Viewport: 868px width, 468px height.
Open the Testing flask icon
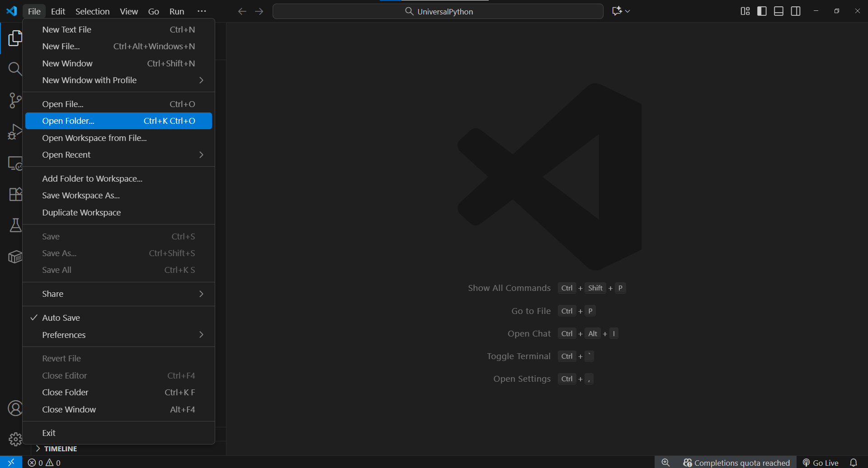pyautogui.click(x=15, y=225)
